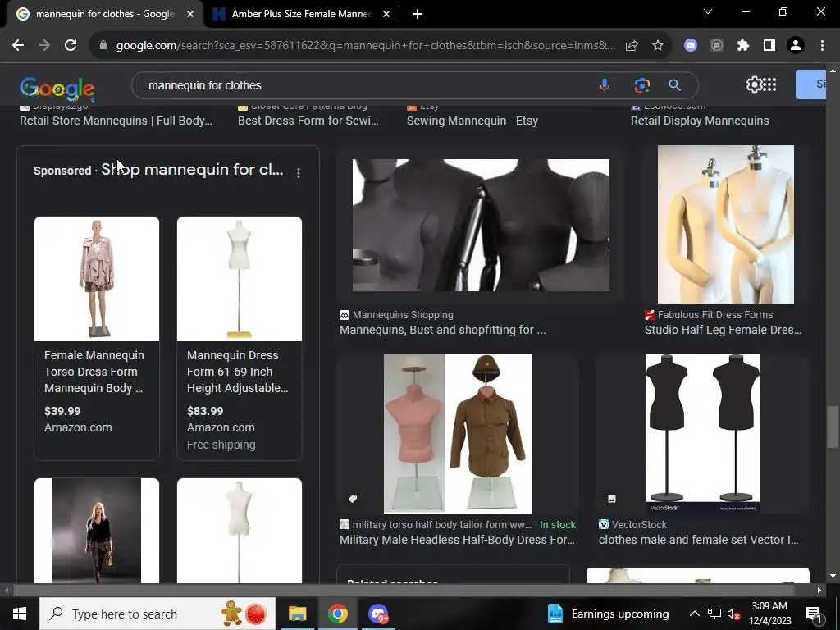Viewport: 840px width, 630px height.
Task: Click the product tag icon on military image
Action: pyautogui.click(x=353, y=499)
